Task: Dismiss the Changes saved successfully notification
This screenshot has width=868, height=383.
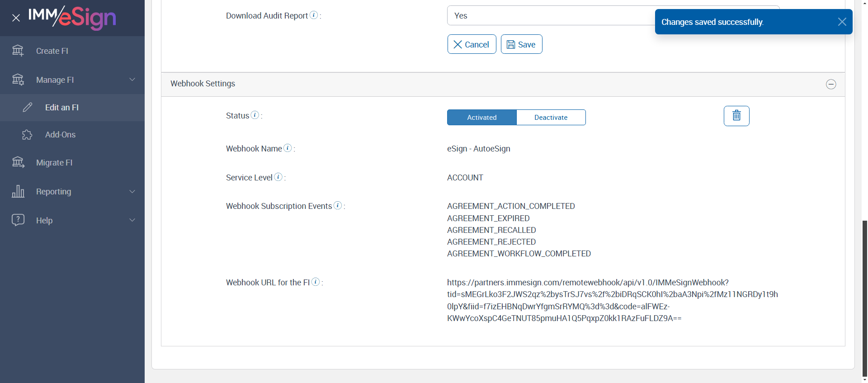Action: (x=842, y=22)
